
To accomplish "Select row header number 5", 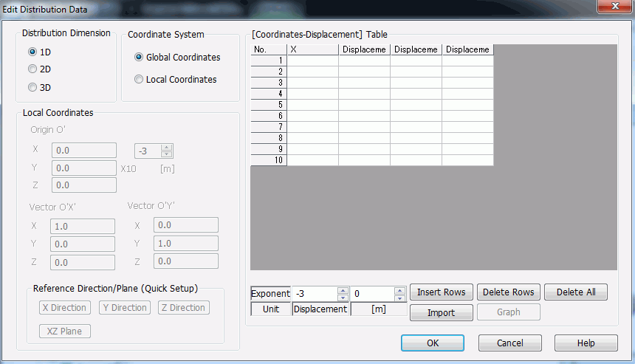I will tap(269, 105).
